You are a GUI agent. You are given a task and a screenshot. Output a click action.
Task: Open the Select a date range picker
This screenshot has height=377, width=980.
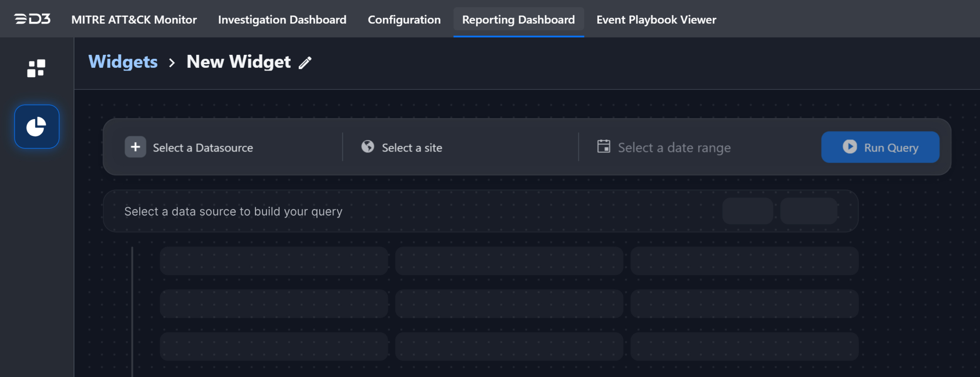[x=674, y=147]
